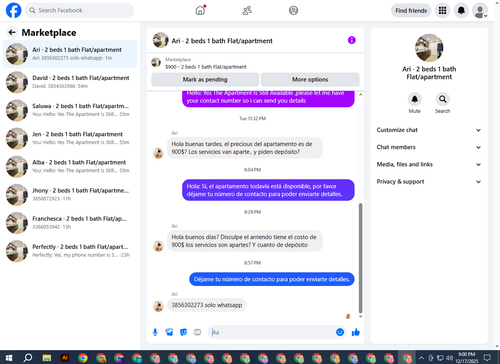
Task: Open volume control in system tray
Action: click(449, 358)
